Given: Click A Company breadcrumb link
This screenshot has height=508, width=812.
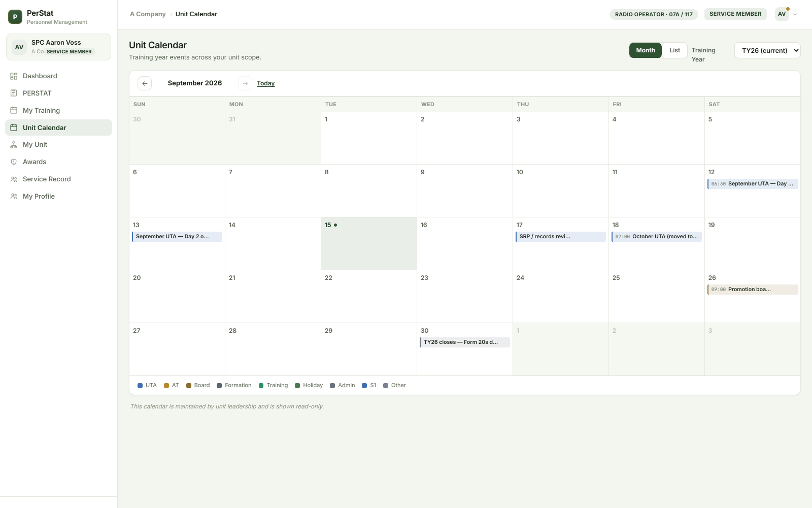Looking at the screenshot, I should coord(148,14).
